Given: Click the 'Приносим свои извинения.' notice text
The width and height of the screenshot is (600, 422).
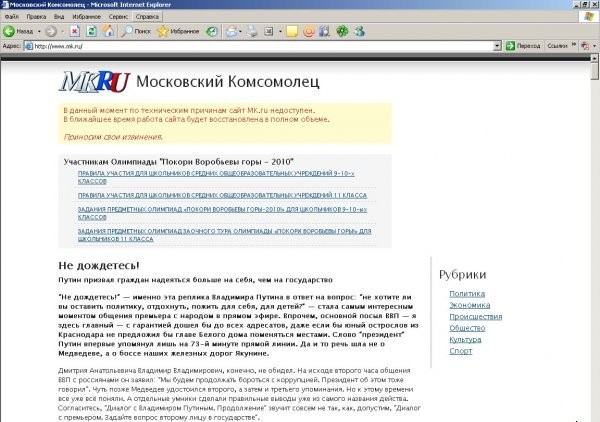Looking at the screenshot, I should (113, 137).
